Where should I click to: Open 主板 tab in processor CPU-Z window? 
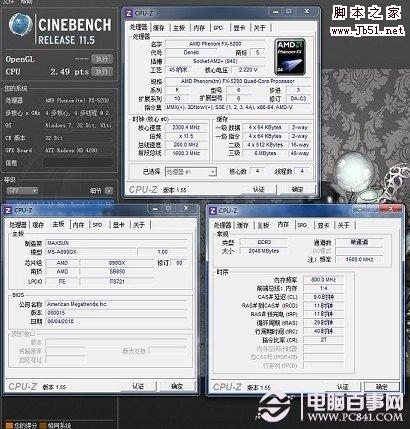[179, 28]
